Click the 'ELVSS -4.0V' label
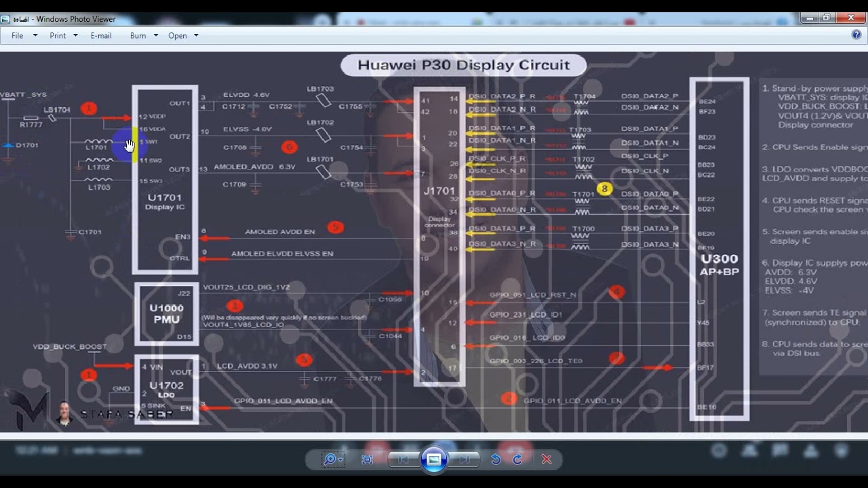The image size is (868, 488). 248,129
